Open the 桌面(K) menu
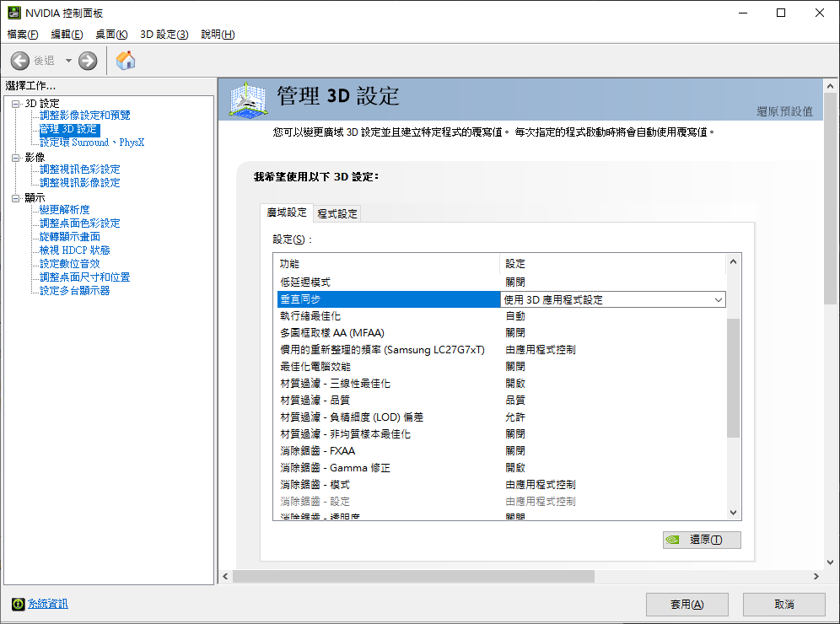Image resolution: width=840 pixels, height=624 pixels. click(111, 35)
